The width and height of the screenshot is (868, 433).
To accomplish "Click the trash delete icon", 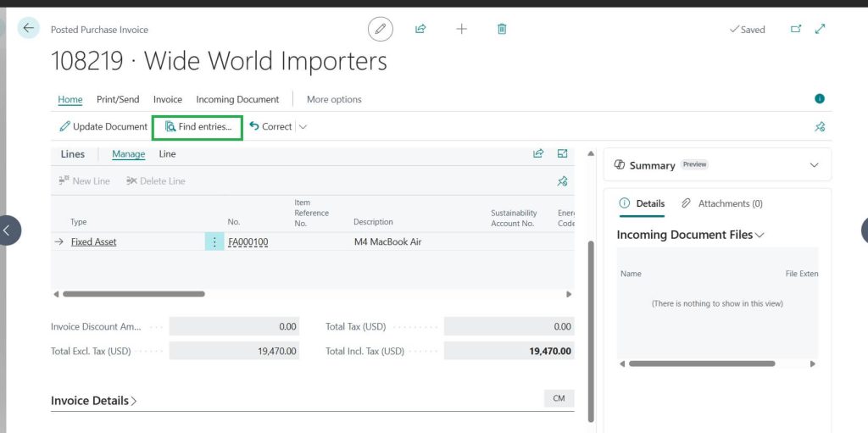I will (502, 29).
